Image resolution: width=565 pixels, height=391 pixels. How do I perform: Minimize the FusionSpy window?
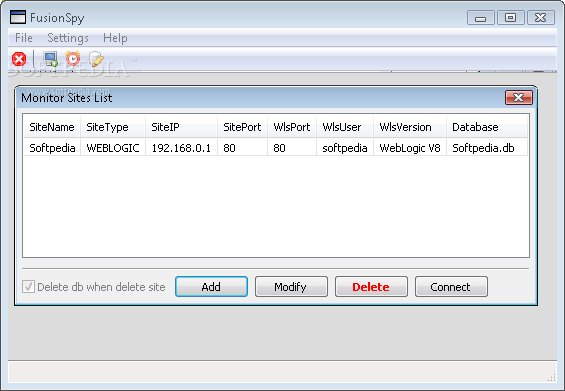(x=481, y=17)
